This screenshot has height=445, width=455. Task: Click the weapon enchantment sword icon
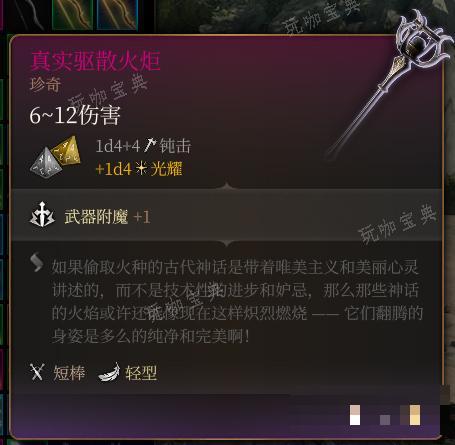pos(42,215)
